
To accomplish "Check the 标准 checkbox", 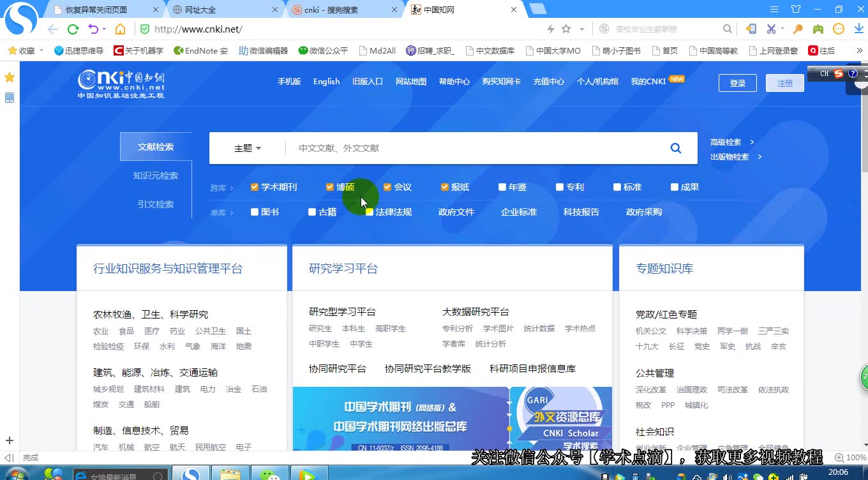I will point(617,187).
